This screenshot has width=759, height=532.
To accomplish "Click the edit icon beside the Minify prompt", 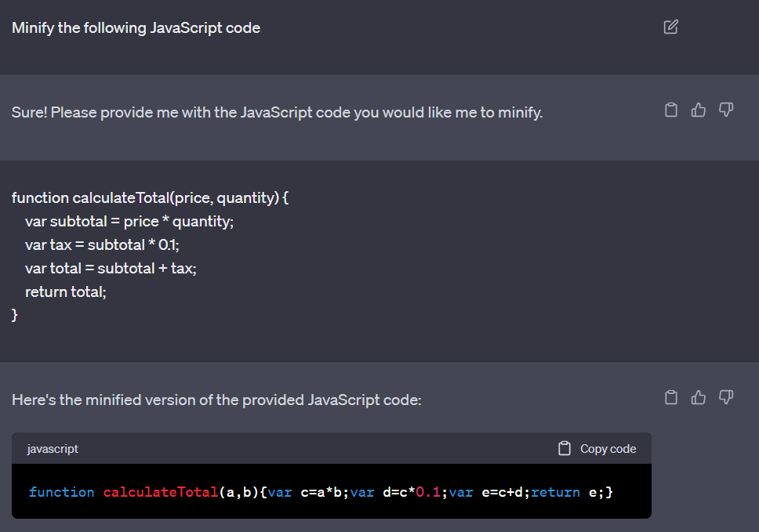I will click(670, 27).
